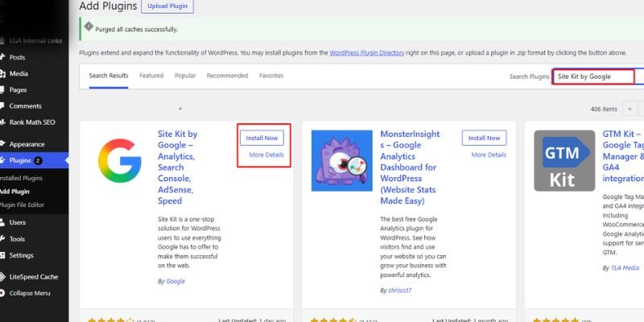This screenshot has height=322, width=644.
Task: Open chriscct7 author link
Action: coord(400,291)
